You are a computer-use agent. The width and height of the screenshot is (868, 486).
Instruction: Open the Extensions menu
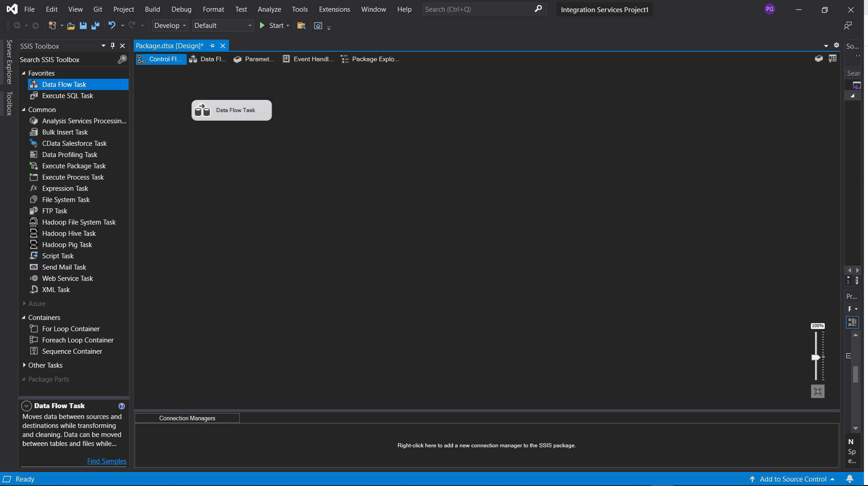(334, 9)
